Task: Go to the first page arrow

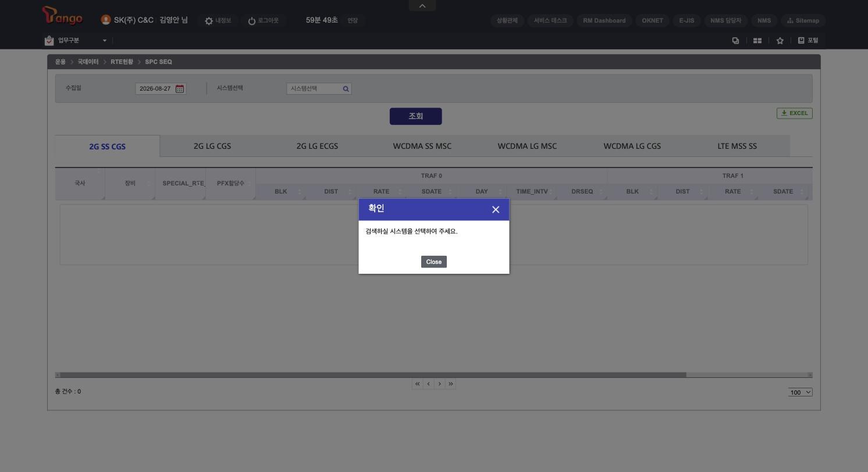Action: pyautogui.click(x=417, y=384)
